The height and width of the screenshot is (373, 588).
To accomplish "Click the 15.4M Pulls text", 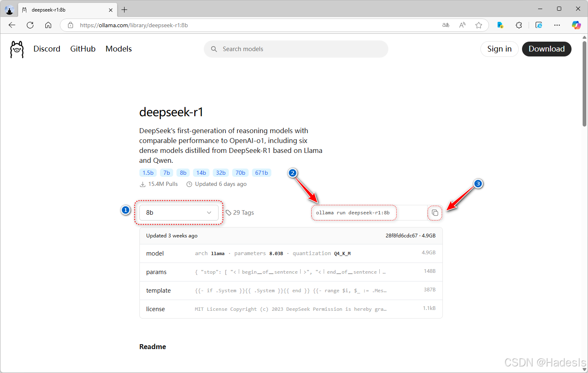I will (163, 184).
